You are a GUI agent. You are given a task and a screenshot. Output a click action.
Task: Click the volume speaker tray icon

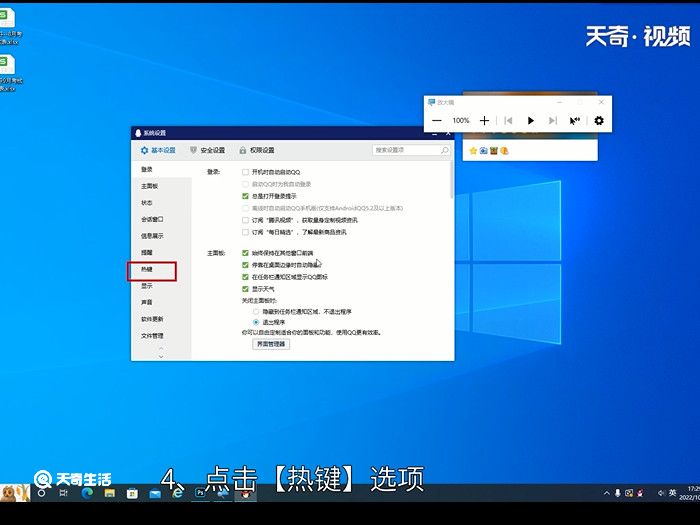click(661, 493)
